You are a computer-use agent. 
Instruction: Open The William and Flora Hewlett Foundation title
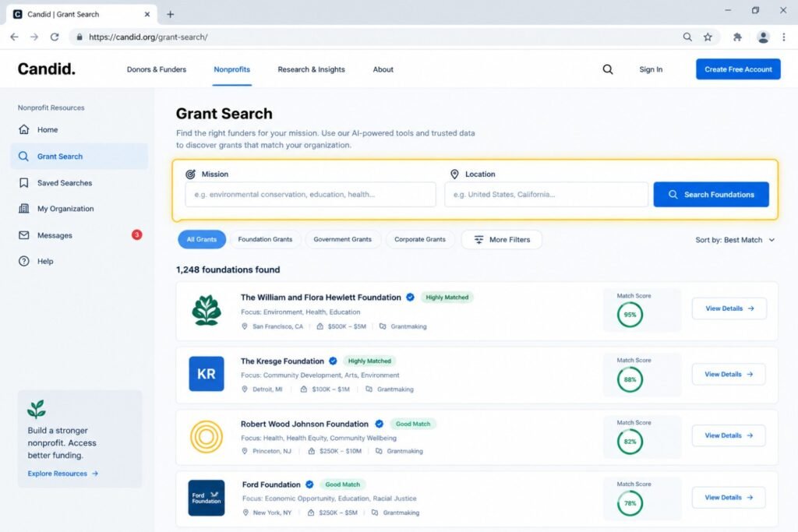click(320, 297)
